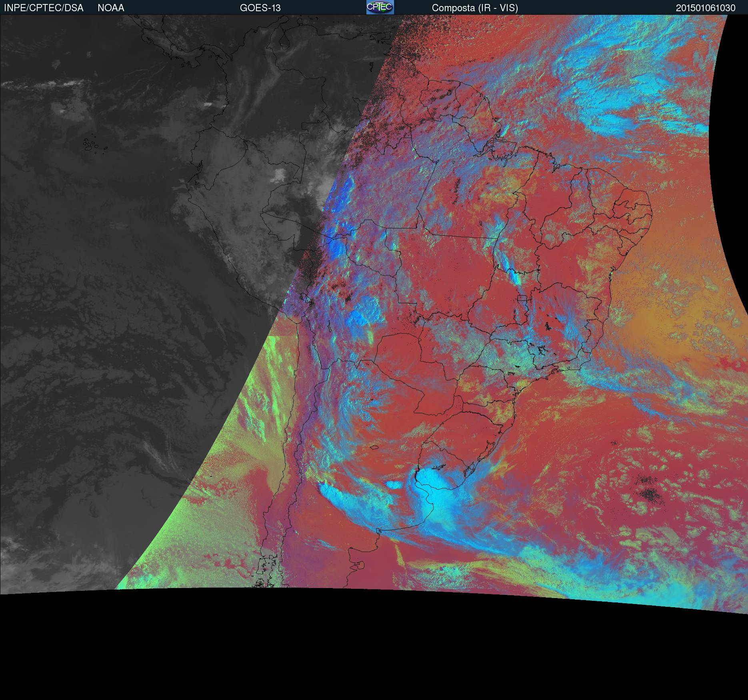Click the bright white cloud in the grayscale area
This screenshot has width=748, height=700.
click(279, 174)
